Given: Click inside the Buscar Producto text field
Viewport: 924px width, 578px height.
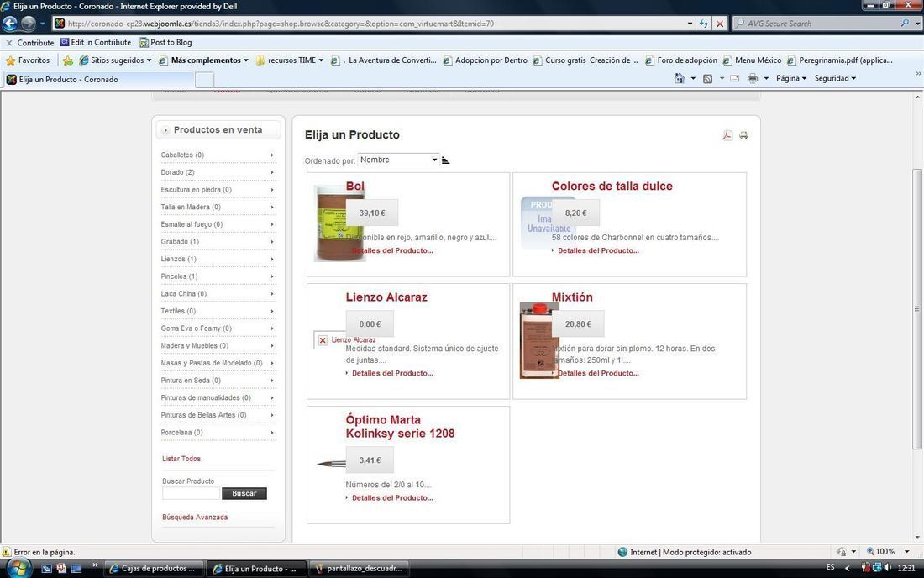Looking at the screenshot, I should [191, 494].
